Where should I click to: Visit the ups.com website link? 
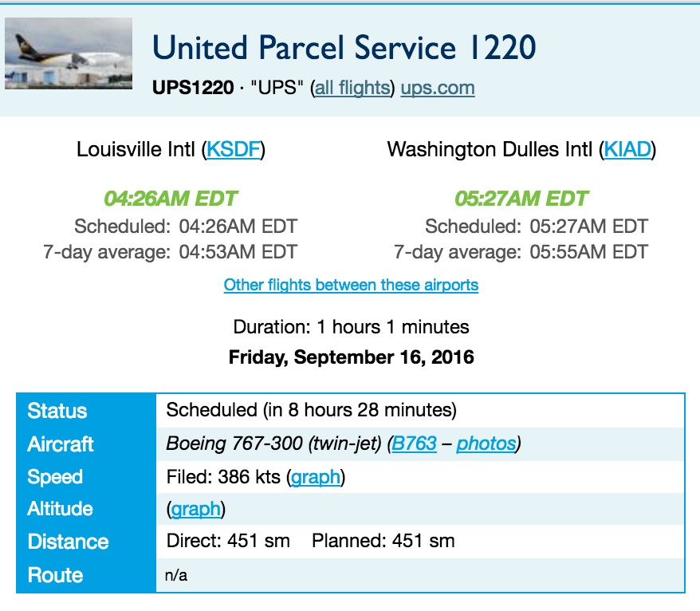click(438, 88)
